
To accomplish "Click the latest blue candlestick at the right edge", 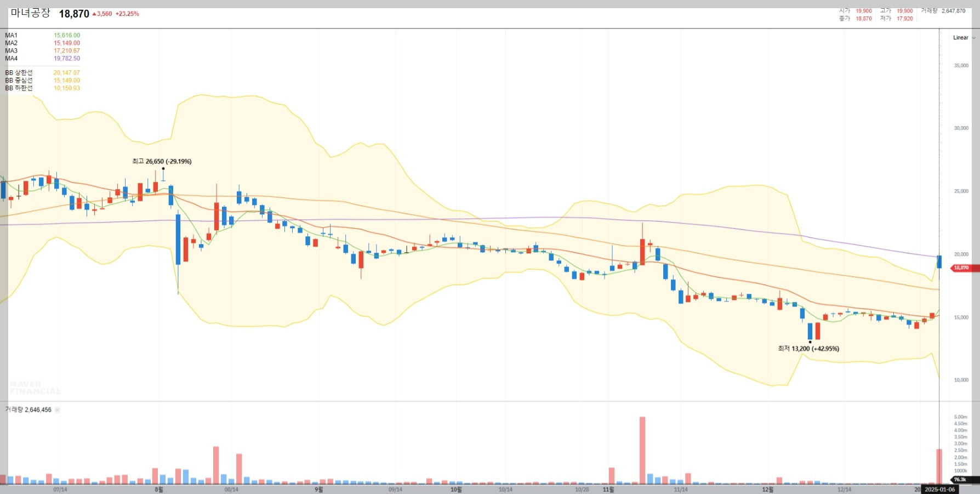I will click(x=939, y=262).
